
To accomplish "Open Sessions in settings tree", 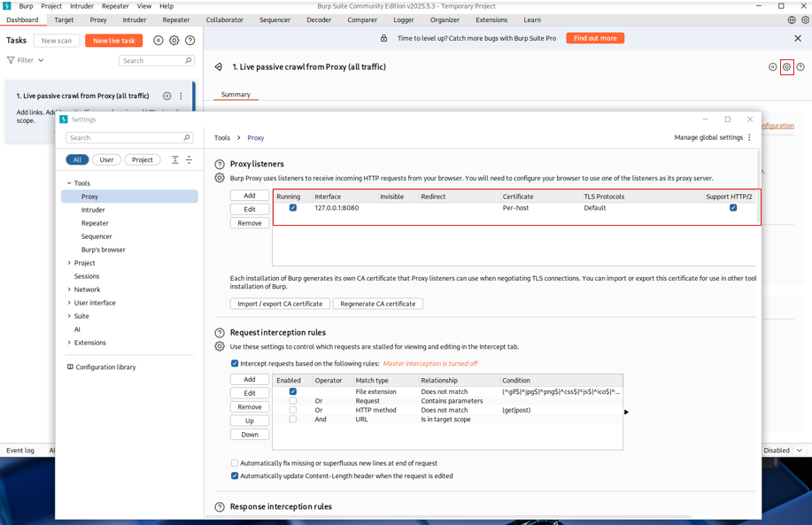I will tap(87, 276).
